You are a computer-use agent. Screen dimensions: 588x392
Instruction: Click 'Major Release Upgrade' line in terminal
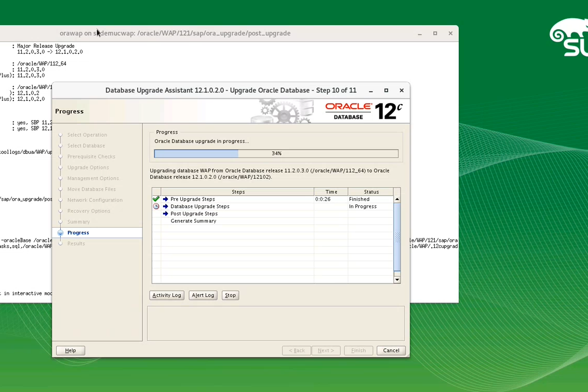[x=46, y=46]
